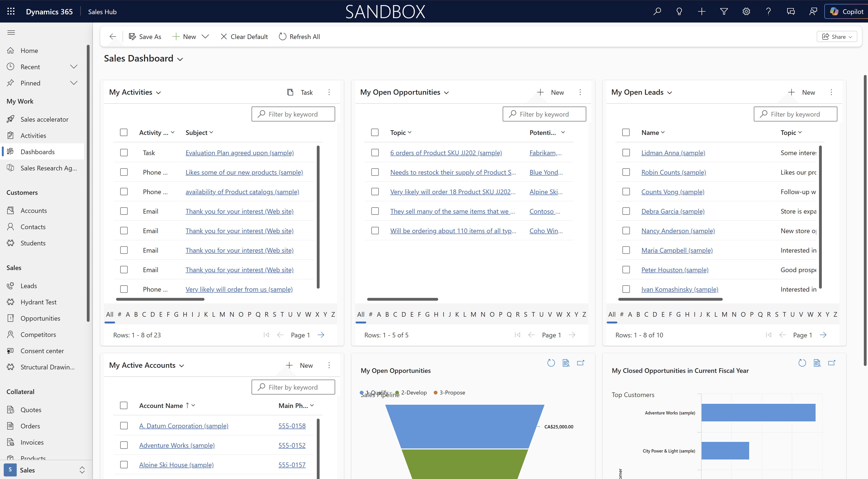This screenshot has height=479, width=868.
Task: Check the Lidman Anna (sample) row
Action: (x=626, y=153)
